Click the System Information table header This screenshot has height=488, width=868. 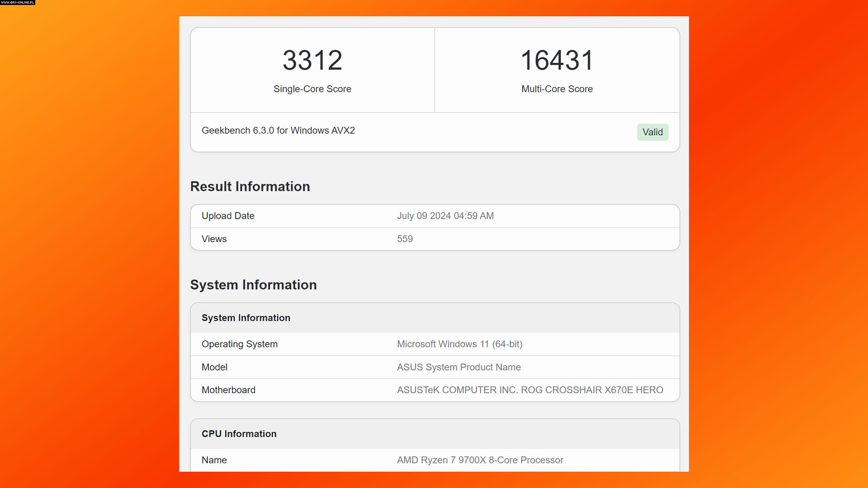pos(246,318)
